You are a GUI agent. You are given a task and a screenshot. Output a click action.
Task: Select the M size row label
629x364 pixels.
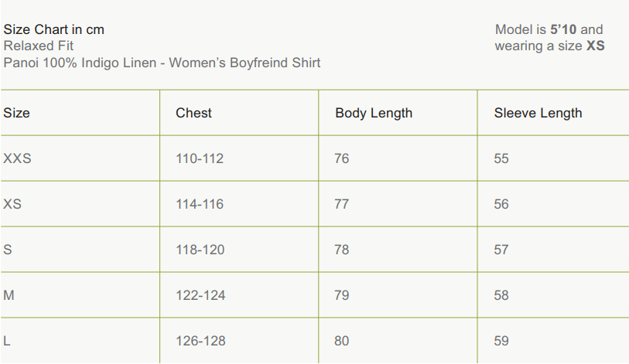pyautogui.click(x=8, y=295)
